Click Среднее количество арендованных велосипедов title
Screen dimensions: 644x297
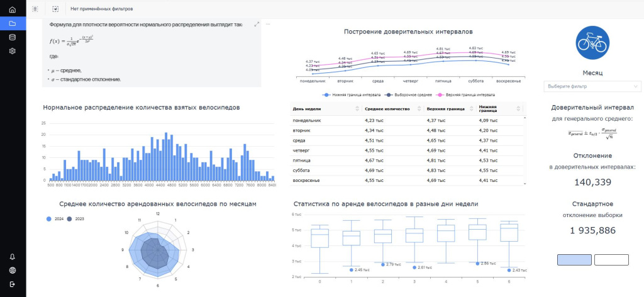click(158, 204)
